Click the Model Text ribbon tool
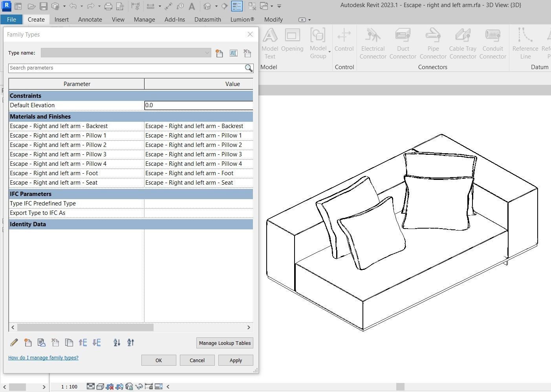The width and height of the screenshot is (551, 392). (x=270, y=44)
